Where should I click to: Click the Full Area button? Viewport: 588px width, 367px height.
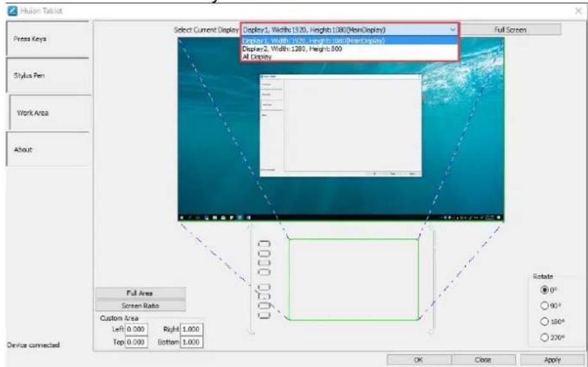(140, 293)
